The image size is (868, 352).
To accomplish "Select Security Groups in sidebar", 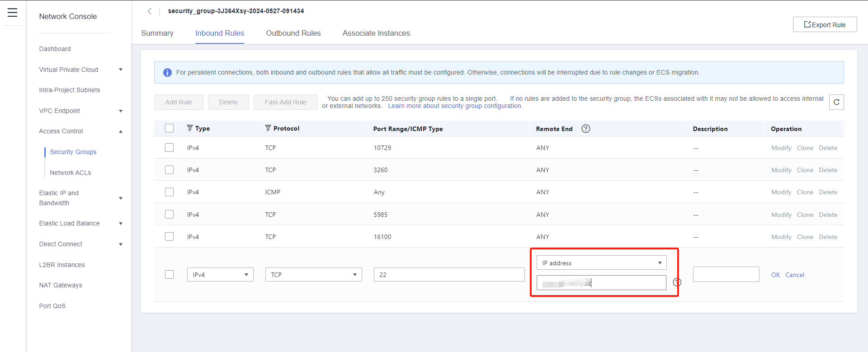I will coord(73,152).
